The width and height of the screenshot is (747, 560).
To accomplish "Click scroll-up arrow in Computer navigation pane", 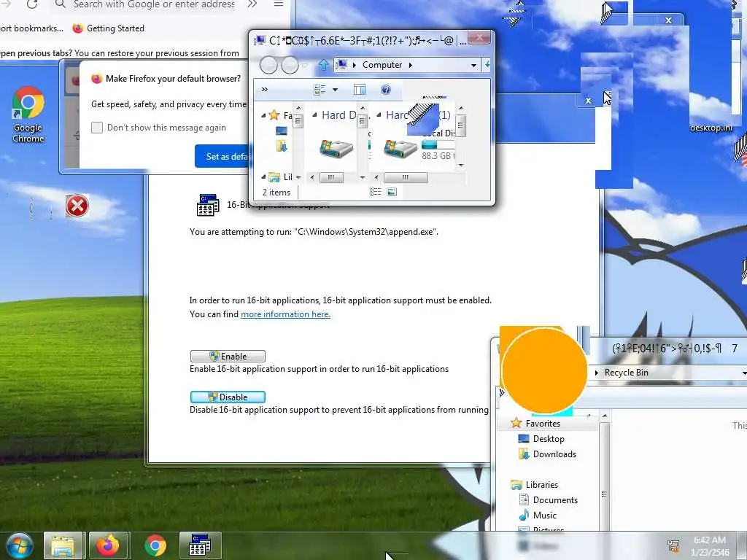I will (298, 108).
